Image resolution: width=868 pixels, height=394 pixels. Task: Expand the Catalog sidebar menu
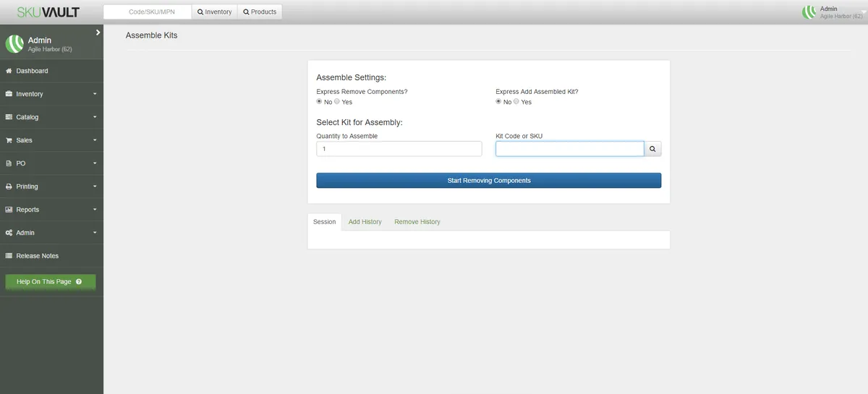point(51,117)
